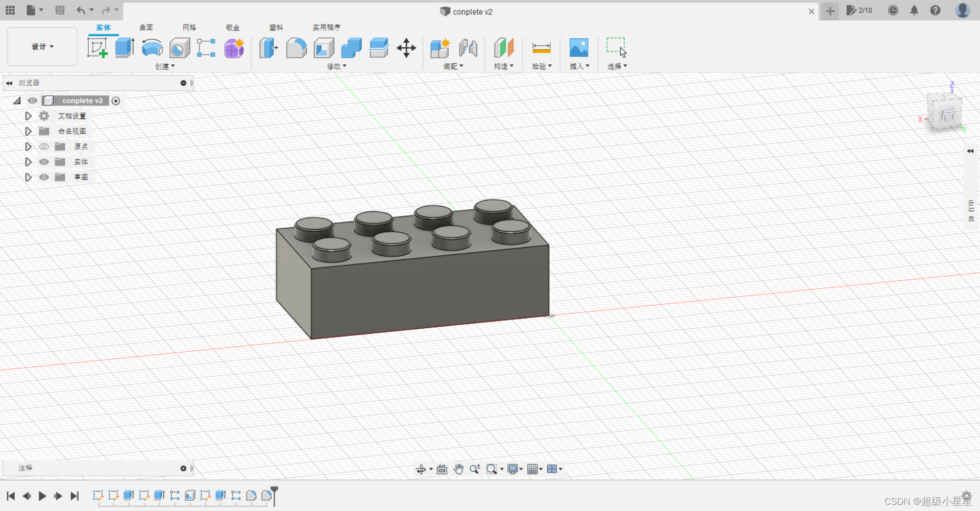Activate conplete v2 component radio button

tap(116, 101)
